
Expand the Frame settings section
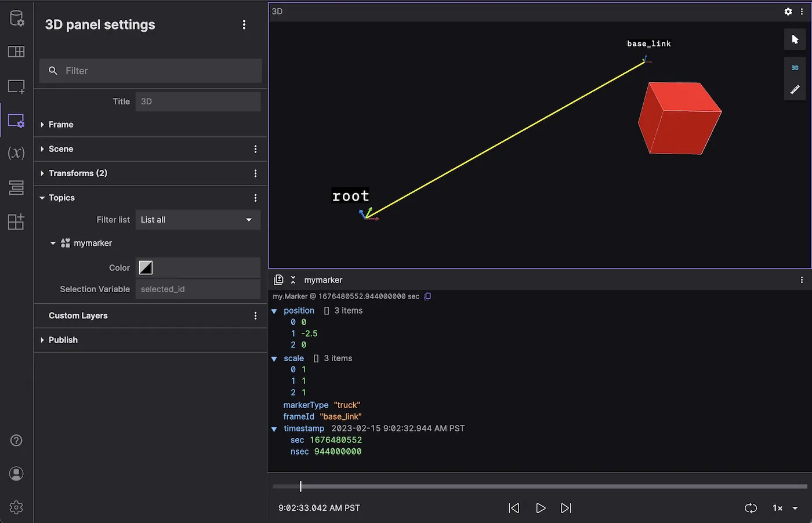coord(57,124)
